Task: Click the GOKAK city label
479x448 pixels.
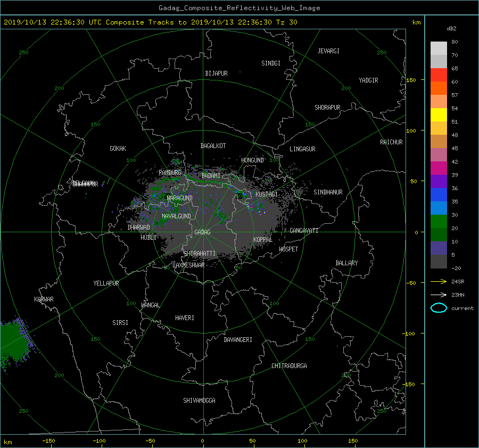Action: coord(118,149)
